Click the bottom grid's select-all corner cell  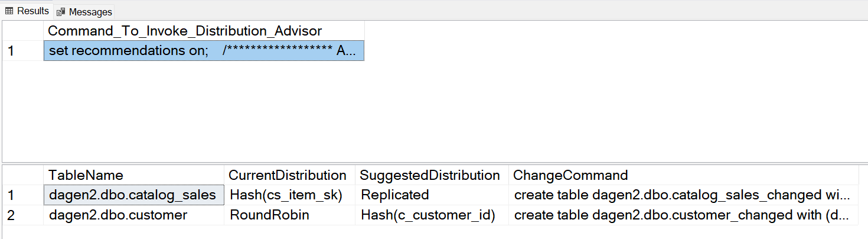pyautogui.click(x=22, y=175)
